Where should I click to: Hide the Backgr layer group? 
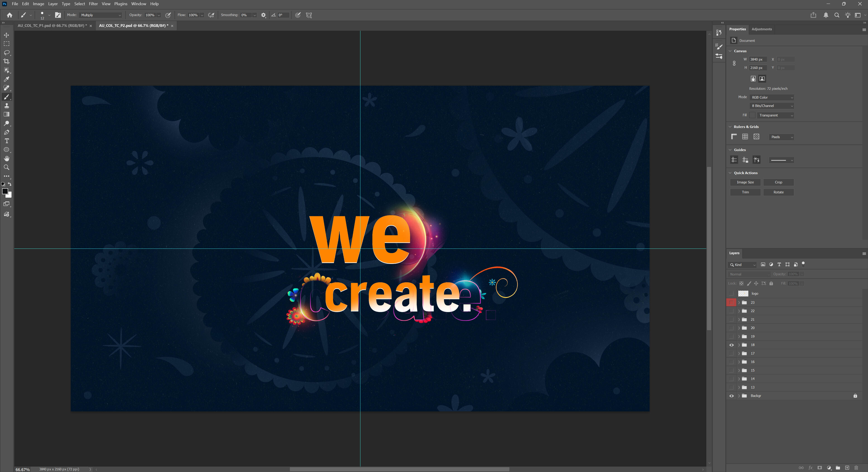731,396
